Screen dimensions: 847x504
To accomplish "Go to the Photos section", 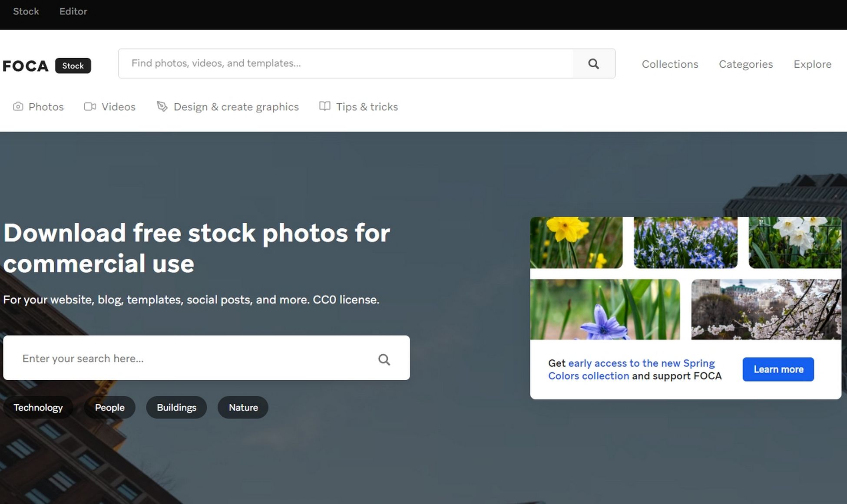I will (38, 107).
